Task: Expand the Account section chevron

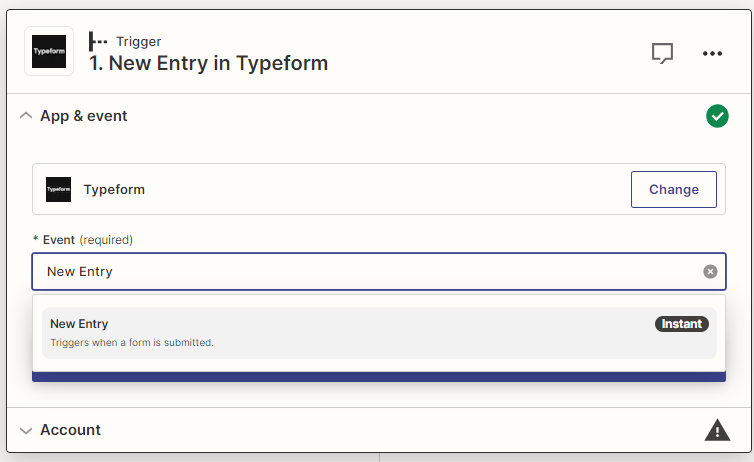Action: 26,430
